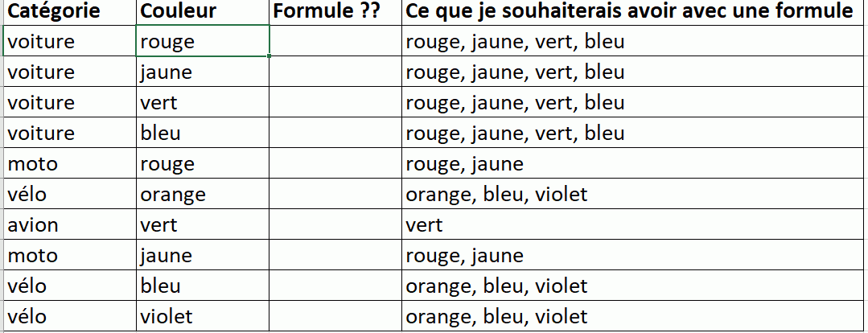The height and width of the screenshot is (333, 868).
Task: Click the "vert" color cell in the voiture row
Action: pos(201,103)
